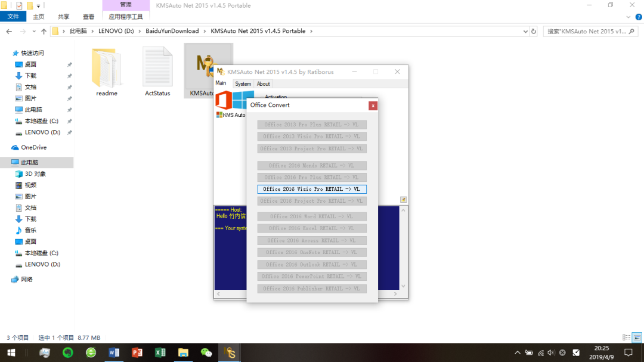Screen dimensions: 644x362
Task: Open Excel from the taskbar
Action: click(160, 352)
